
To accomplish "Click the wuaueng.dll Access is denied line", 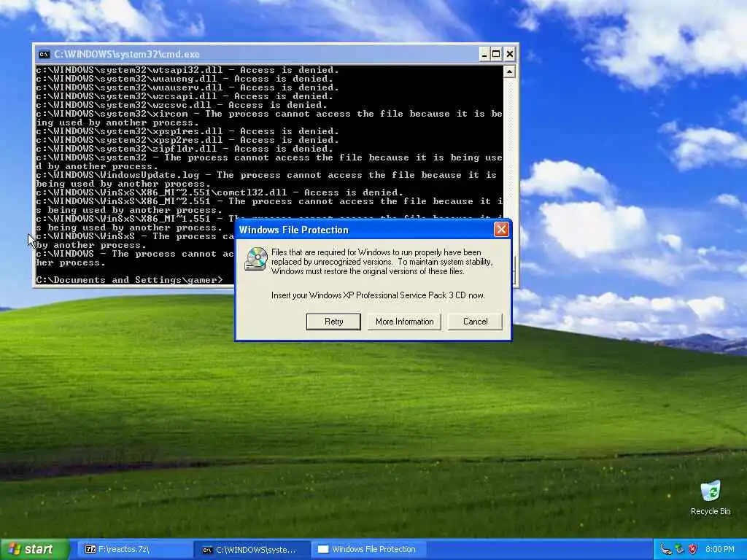I will 185,79.
